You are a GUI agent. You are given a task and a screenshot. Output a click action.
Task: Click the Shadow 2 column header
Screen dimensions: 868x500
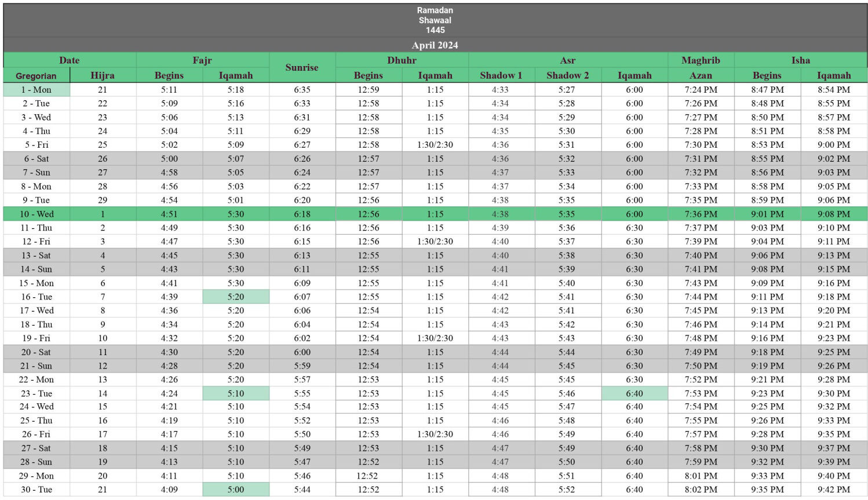tap(567, 75)
